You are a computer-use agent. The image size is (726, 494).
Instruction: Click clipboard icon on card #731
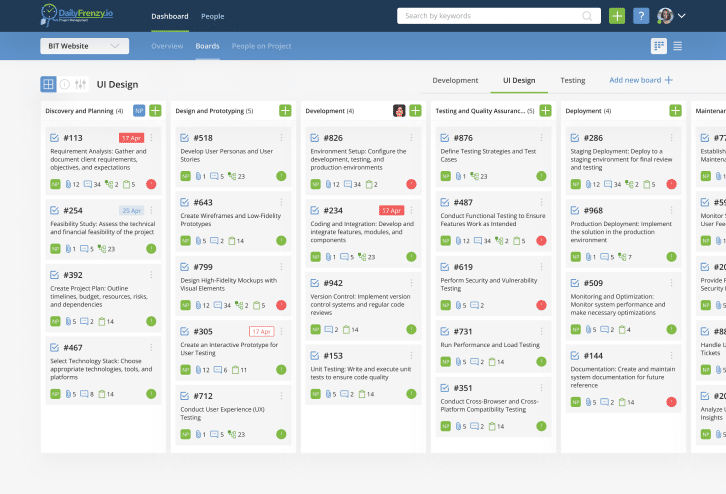point(492,362)
